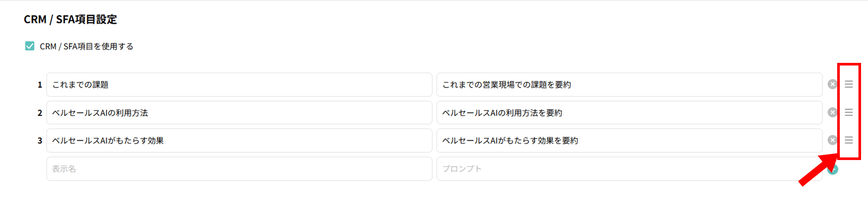The width and height of the screenshot is (868, 206).
Task: Edit the ベルセールスAIがもたらす効果を要約 prompt field
Action: coord(629,141)
